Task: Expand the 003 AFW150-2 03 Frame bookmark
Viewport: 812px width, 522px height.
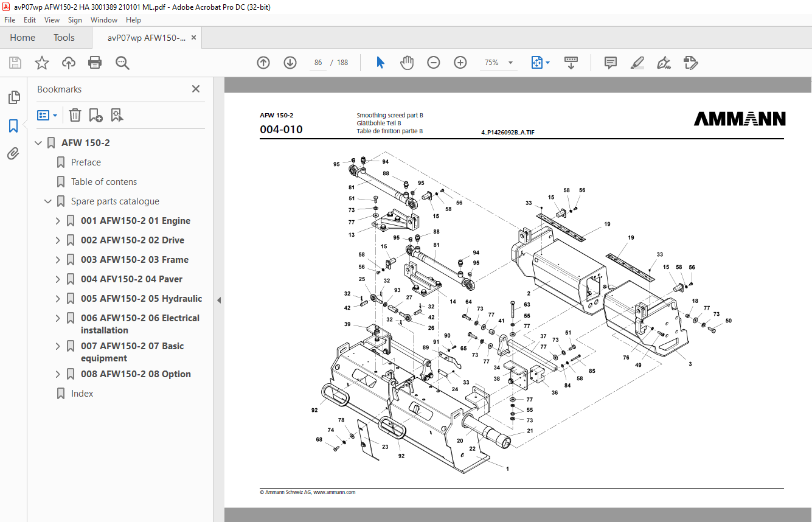Action: 58,260
